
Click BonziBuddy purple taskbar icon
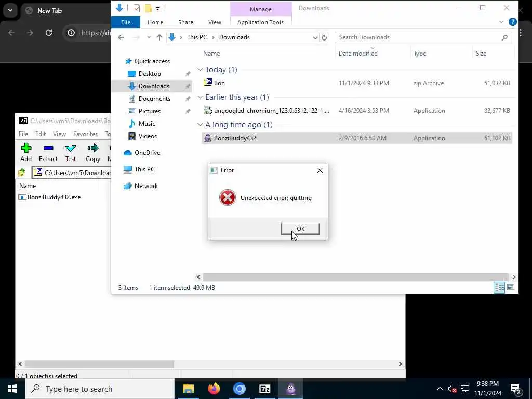(290, 389)
